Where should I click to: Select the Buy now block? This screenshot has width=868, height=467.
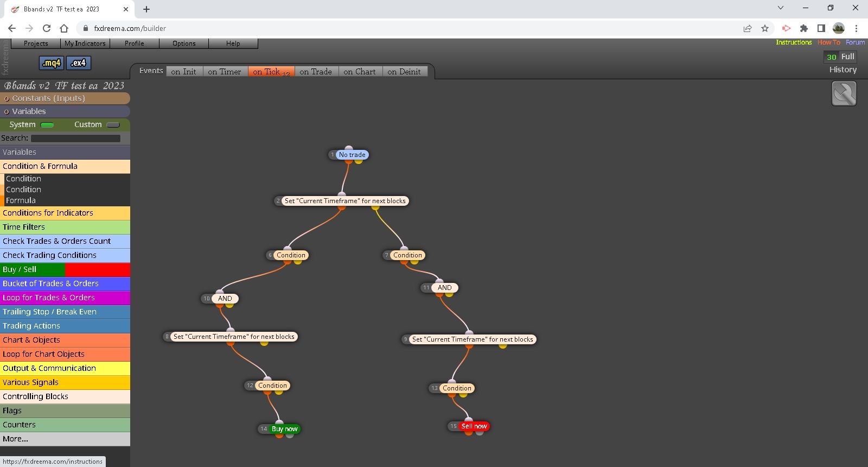(284, 429)
